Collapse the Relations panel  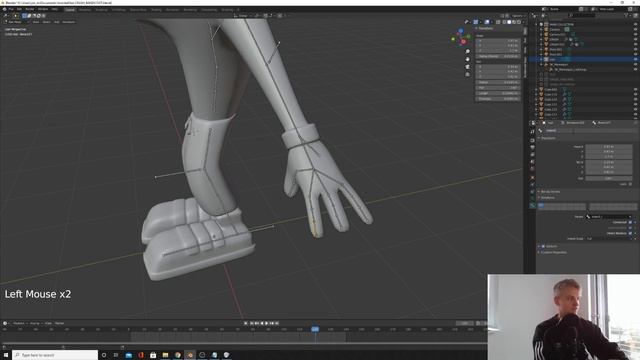547,198
